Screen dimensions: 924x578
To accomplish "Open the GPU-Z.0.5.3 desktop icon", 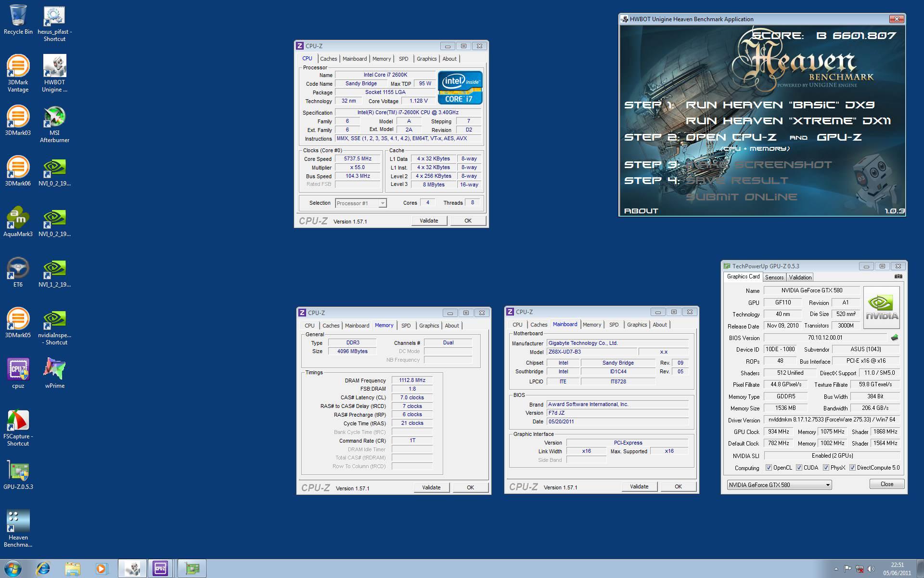I will (x=18, y=474).
